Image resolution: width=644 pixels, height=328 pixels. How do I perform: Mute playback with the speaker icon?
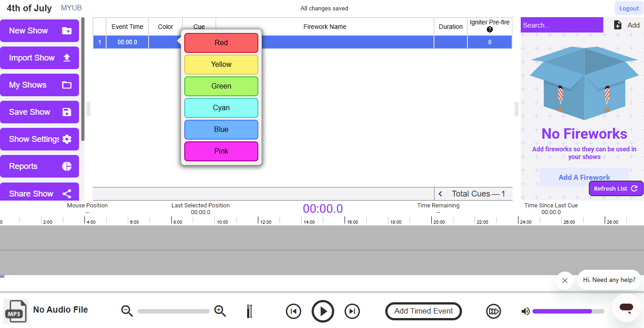(x=525, y=311)
